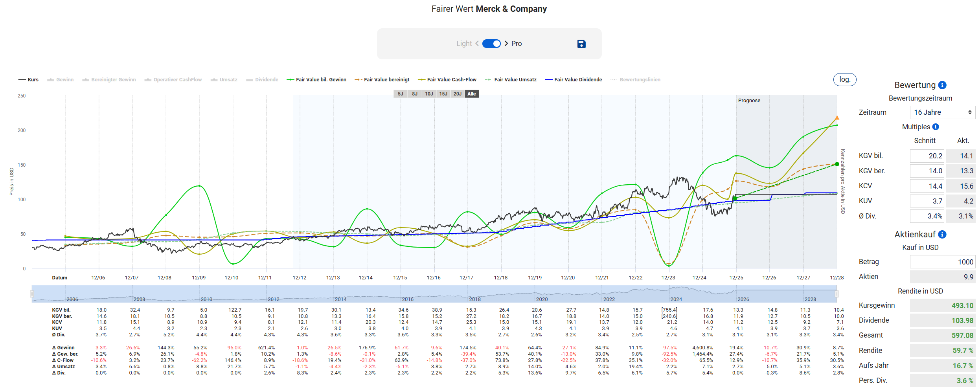980x391 pixels.
Task: Click the Betrag input field
Action: pyautogui.click(x=942, y=262)
